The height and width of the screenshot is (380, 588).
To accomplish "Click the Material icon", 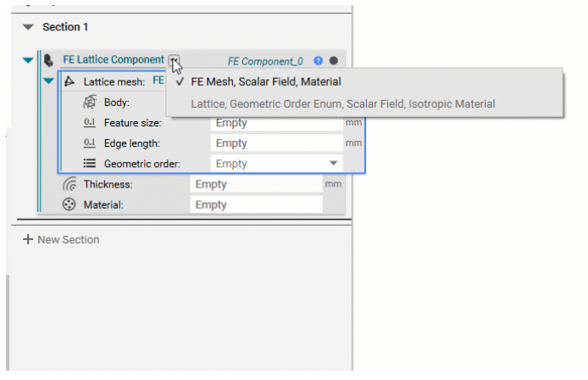I will pos(69,204).
